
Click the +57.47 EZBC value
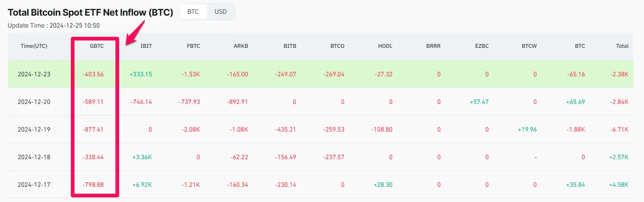tap(478, 102)
